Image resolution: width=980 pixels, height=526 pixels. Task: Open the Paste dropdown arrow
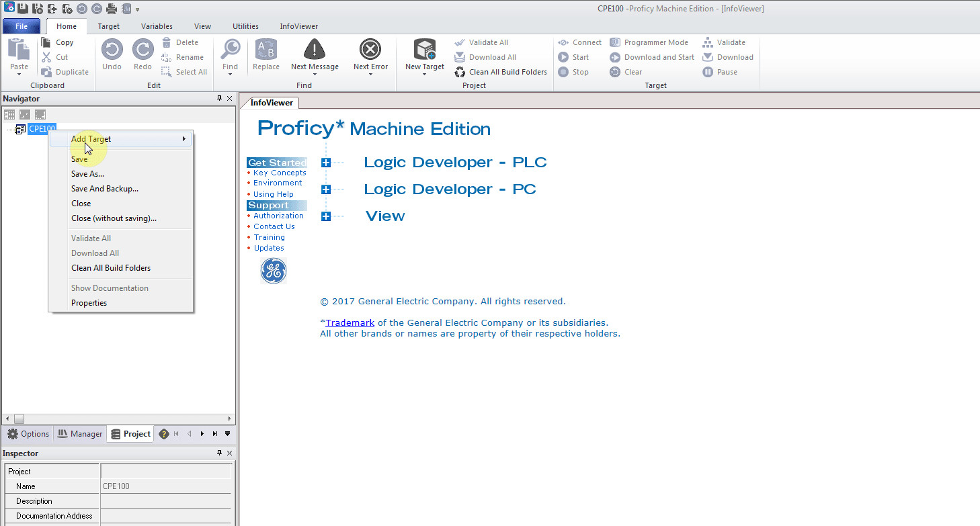(x=19, y=75)
